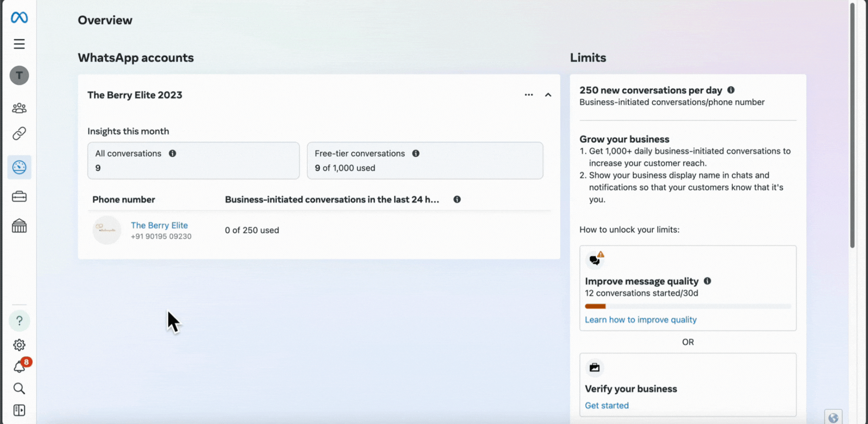The width and height of the screenshot is (868, 424).
Task: Open notifications bell with 8 badge
Action: coord(20,366)
